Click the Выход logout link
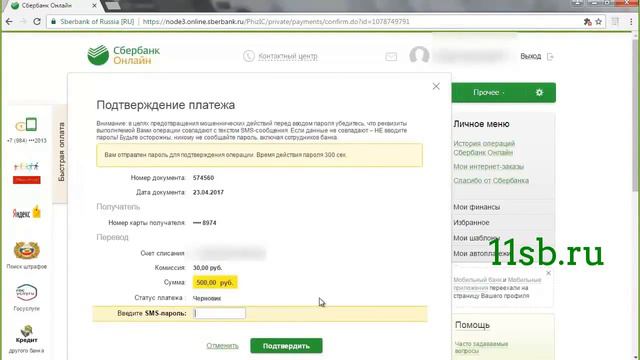The height and width of the screenshot is (360, 640). tap(530, 56)
